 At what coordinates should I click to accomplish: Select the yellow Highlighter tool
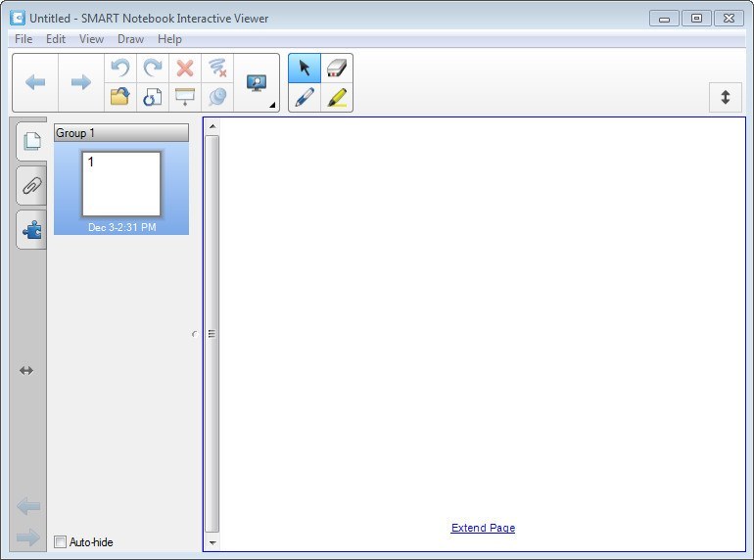[337, 98]
